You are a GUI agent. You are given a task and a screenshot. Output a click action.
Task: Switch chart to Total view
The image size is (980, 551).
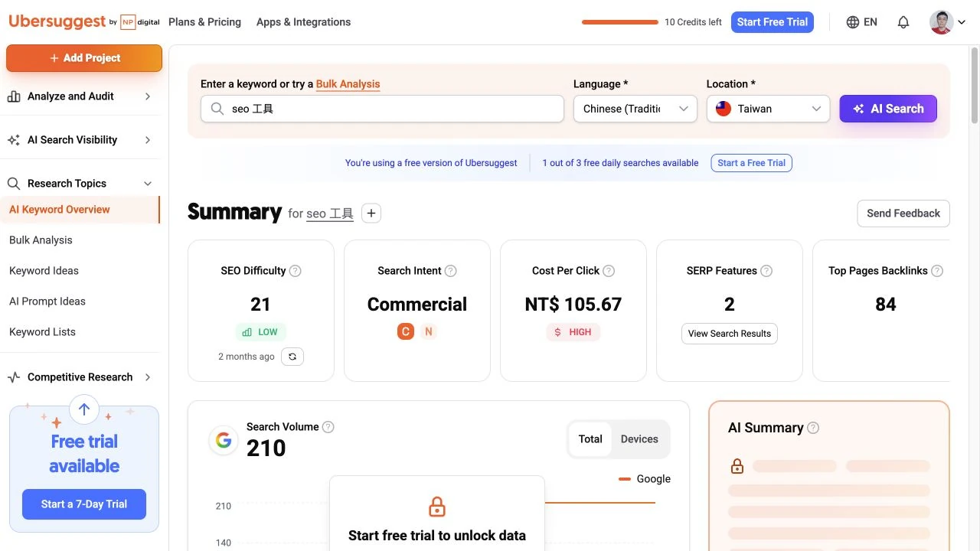[590, 439]
